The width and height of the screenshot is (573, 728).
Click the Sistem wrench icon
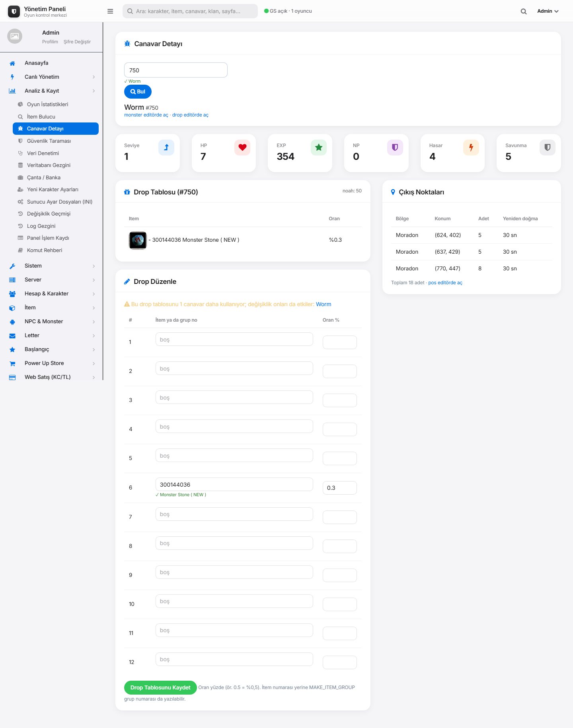pyautogui.click(x=12, y=266)
